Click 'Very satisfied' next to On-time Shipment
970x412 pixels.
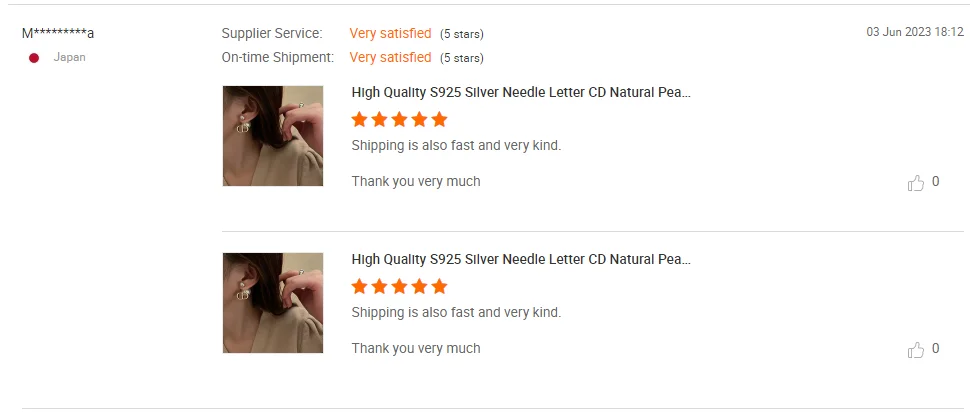click(390, 57)
